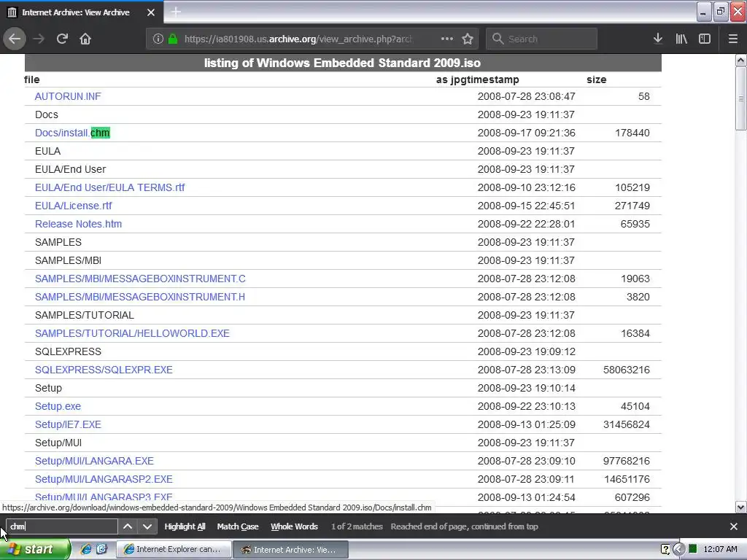
Task: Toggle the sidebar view icon
Action: [705, 39]
